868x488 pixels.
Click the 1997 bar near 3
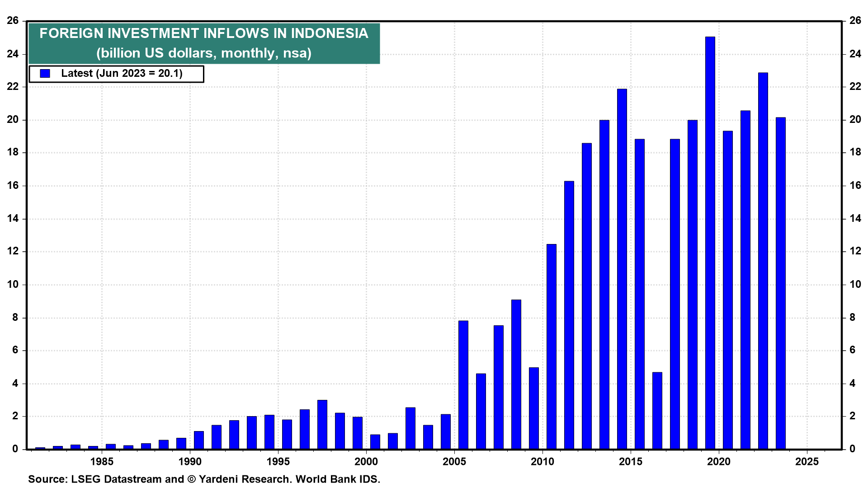[322, 425]
